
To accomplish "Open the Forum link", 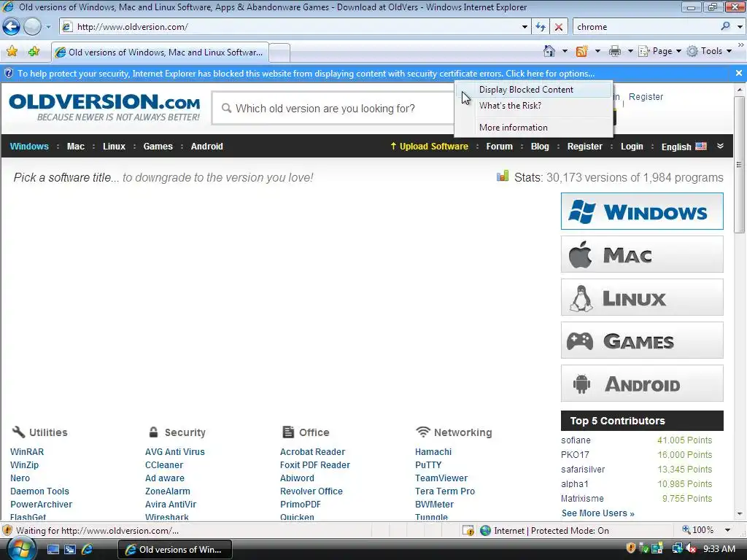I will click(499, 146).
